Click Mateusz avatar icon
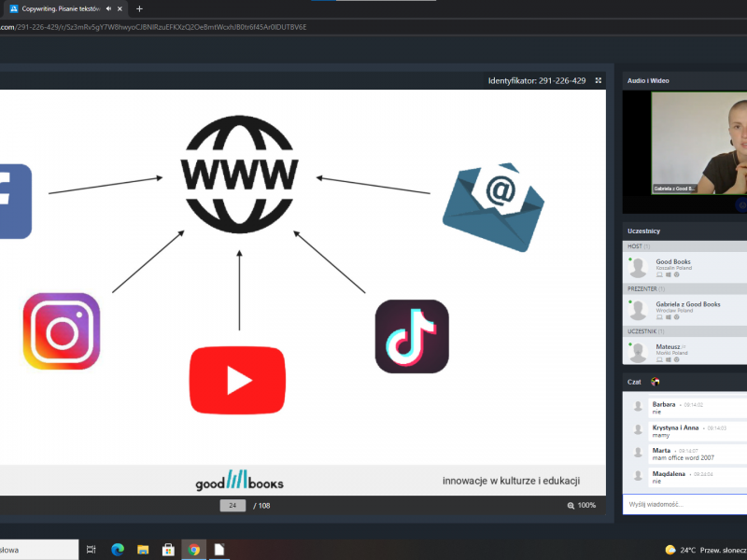This screenshot has width=747, height=560. point(638,353)
